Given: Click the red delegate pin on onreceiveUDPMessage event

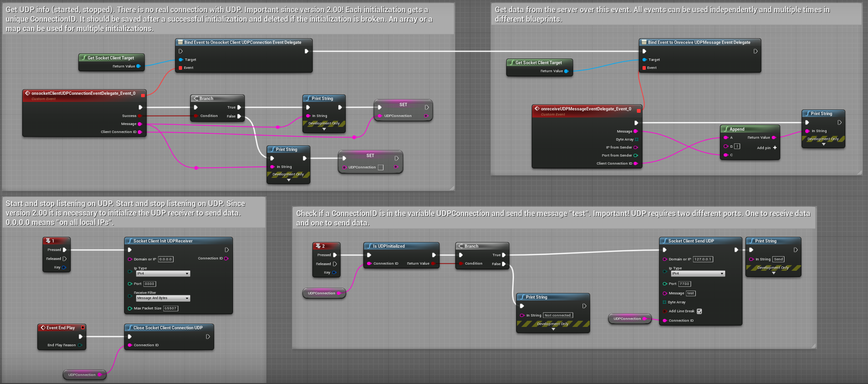Looking at the screenshot, I should [639, 111].
